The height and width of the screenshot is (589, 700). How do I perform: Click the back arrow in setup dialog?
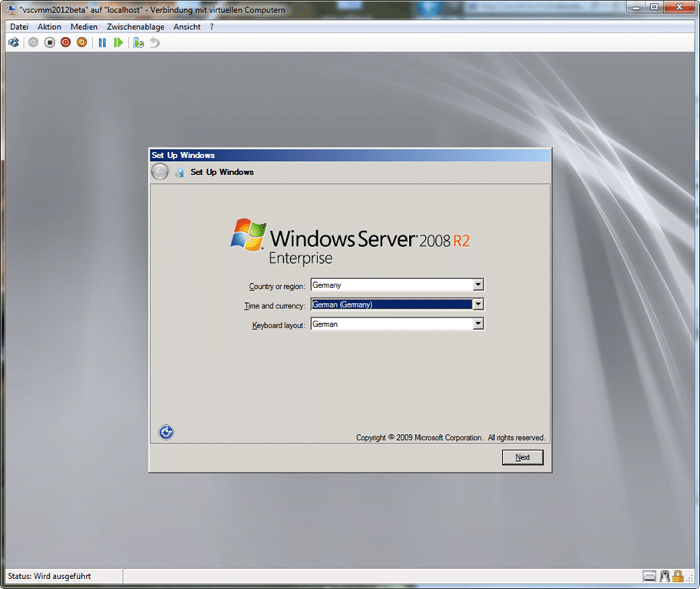coord(160,172)
